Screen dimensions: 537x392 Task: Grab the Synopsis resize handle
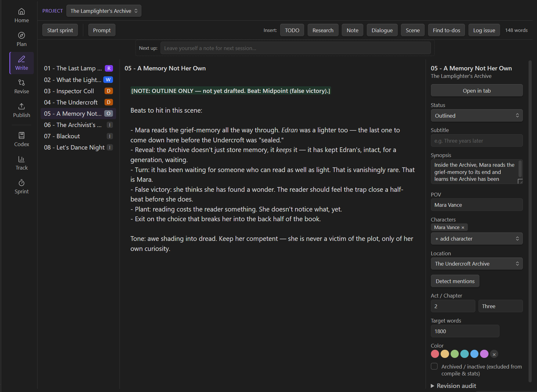[520, 181]
